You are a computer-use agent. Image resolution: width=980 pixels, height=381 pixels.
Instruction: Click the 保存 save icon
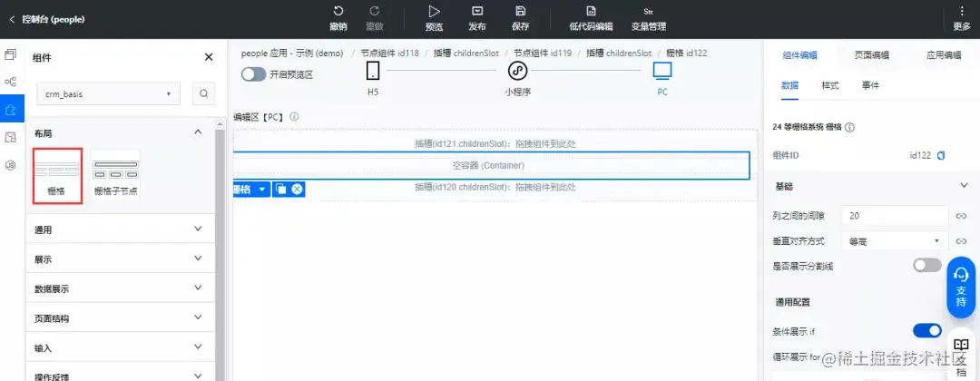point(520,11)
